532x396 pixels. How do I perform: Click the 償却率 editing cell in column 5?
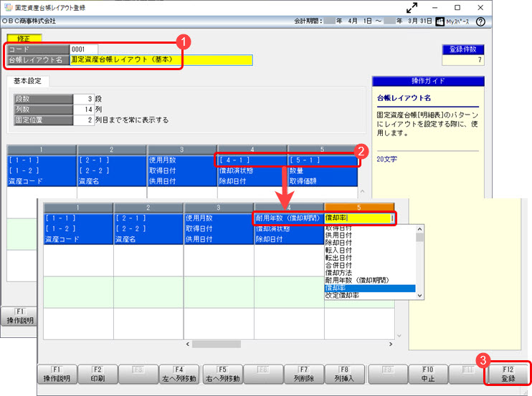[x=357, y=218]
